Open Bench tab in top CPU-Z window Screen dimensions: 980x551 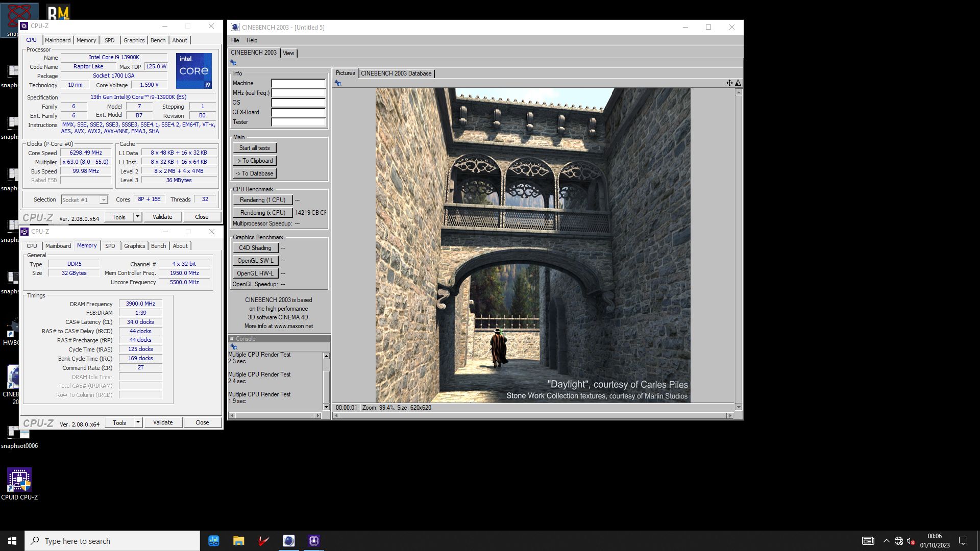pyautogui.click(x=158, y=40)
